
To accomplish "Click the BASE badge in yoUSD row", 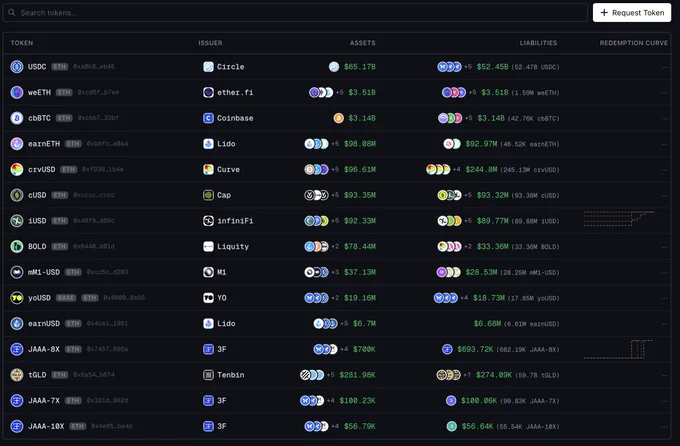I will (66, 298).
